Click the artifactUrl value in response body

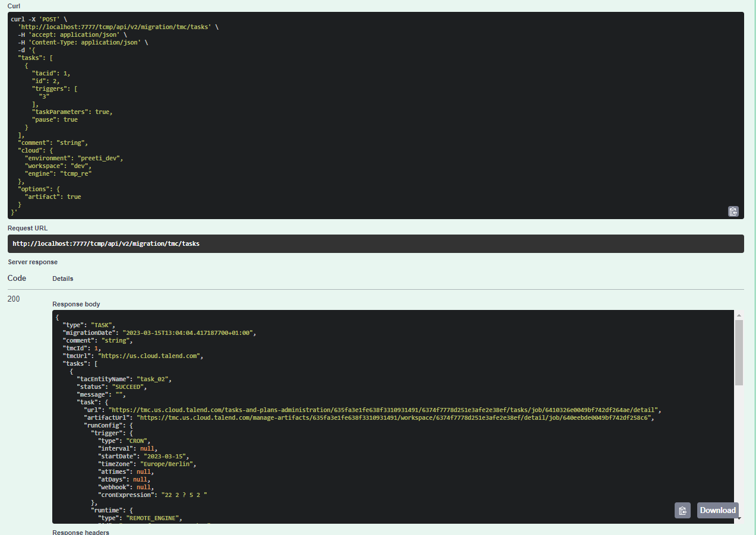[395, 417]
